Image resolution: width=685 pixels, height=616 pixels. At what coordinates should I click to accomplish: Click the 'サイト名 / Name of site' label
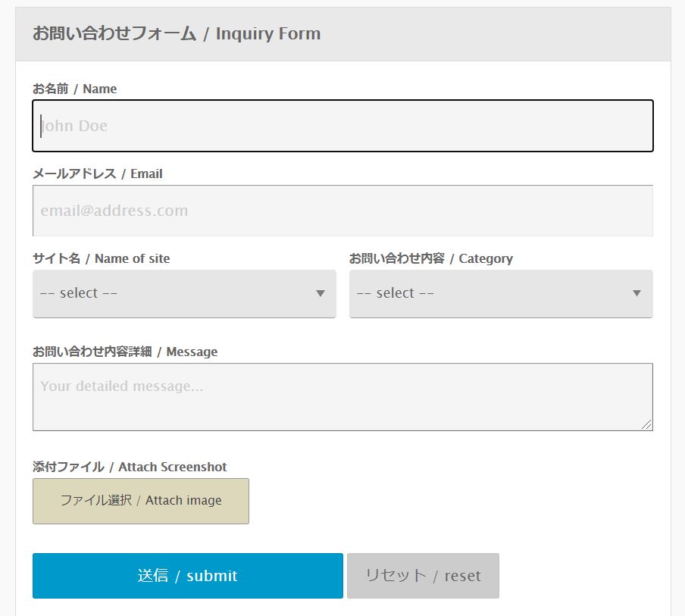click(102, 258)
